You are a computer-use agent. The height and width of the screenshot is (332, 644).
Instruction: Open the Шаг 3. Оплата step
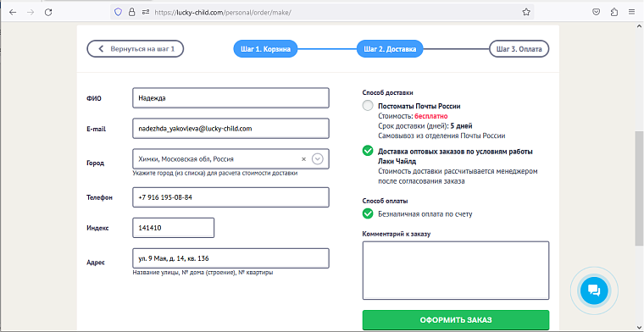click(519, 49)
